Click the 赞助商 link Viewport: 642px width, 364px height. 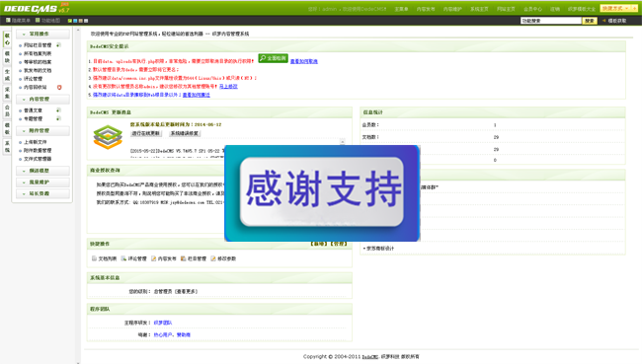pos(184,334)
